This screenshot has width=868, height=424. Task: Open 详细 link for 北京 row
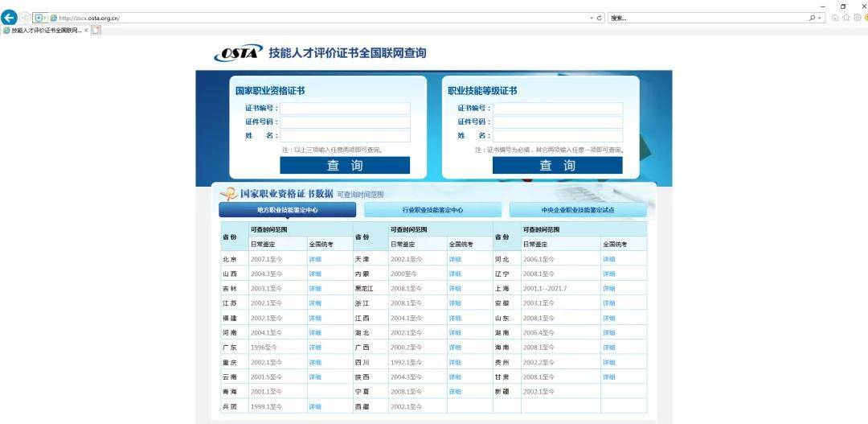point(315,259)
